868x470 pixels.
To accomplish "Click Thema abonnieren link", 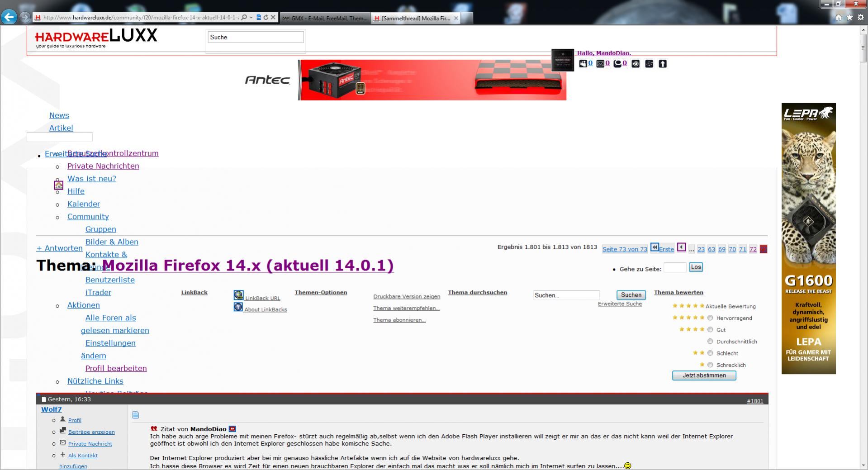I will click(399, 320).
